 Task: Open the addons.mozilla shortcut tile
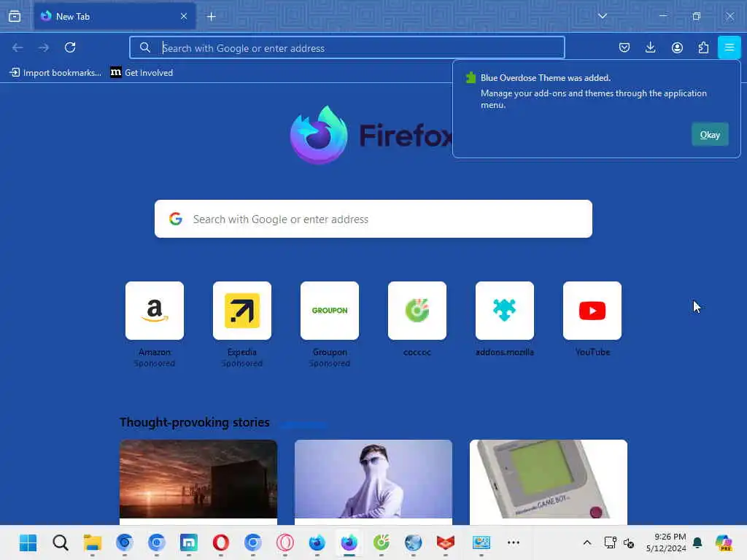[x=505, y=311]
